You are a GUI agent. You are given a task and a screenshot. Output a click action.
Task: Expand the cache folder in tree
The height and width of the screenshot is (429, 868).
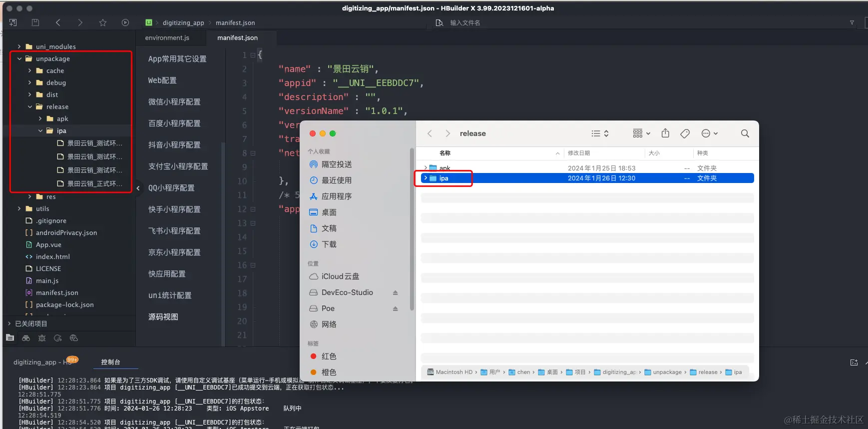coord(30,70)
